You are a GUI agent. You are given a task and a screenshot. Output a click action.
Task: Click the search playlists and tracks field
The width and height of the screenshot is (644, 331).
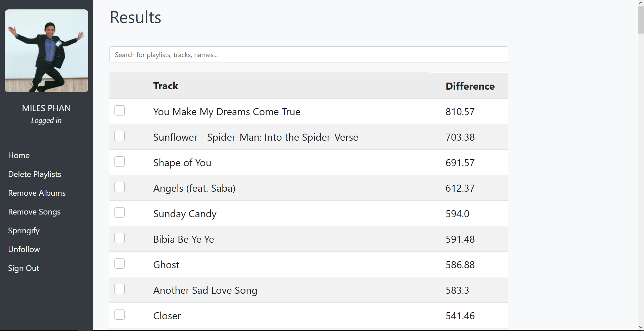click(x=309, y=55)
